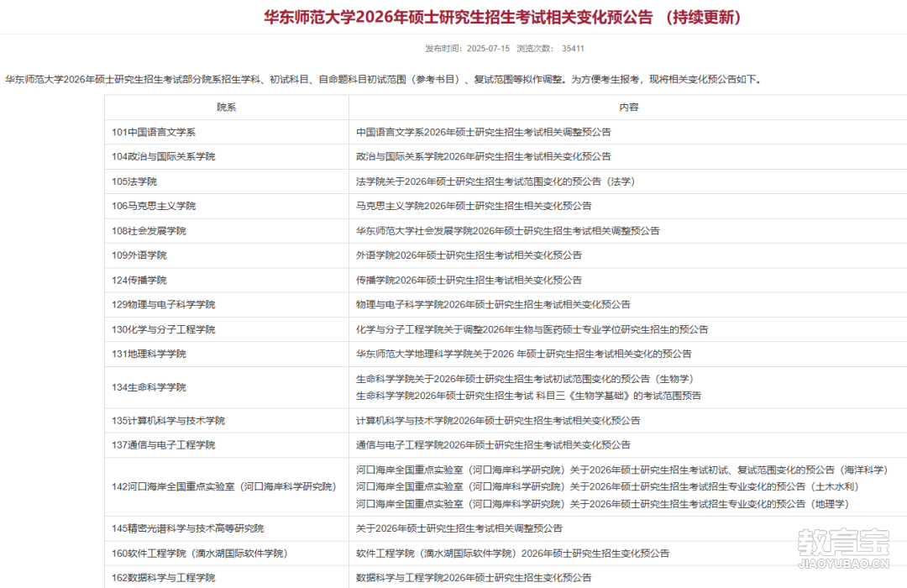Select the 101中国语言文学系 cell

tap(226, 132)
